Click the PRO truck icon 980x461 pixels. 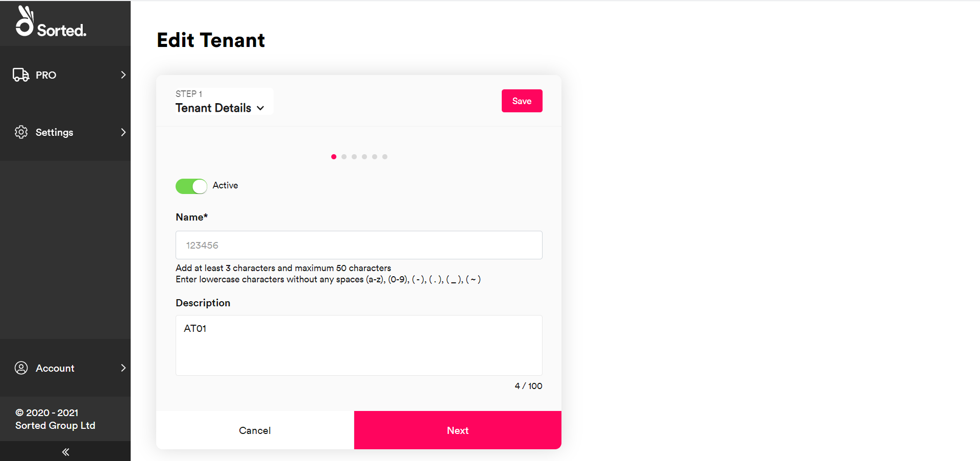(x=21, y=75)
